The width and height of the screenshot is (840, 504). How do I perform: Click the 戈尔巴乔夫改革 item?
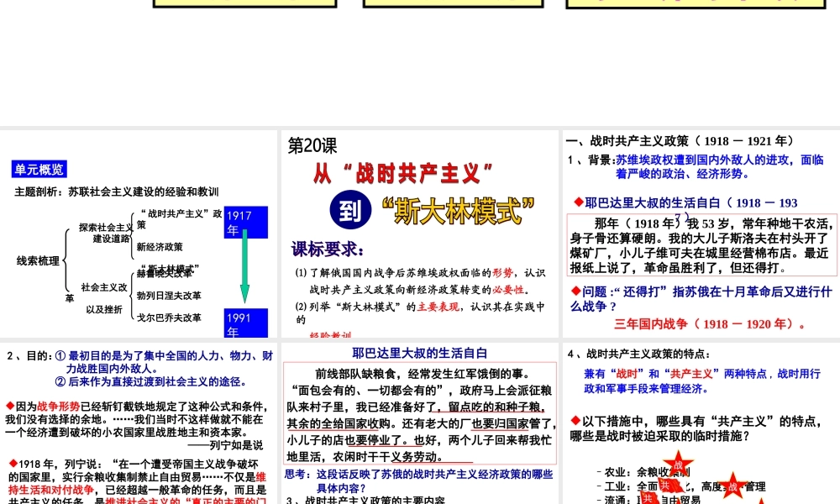(x=169, y=318)
